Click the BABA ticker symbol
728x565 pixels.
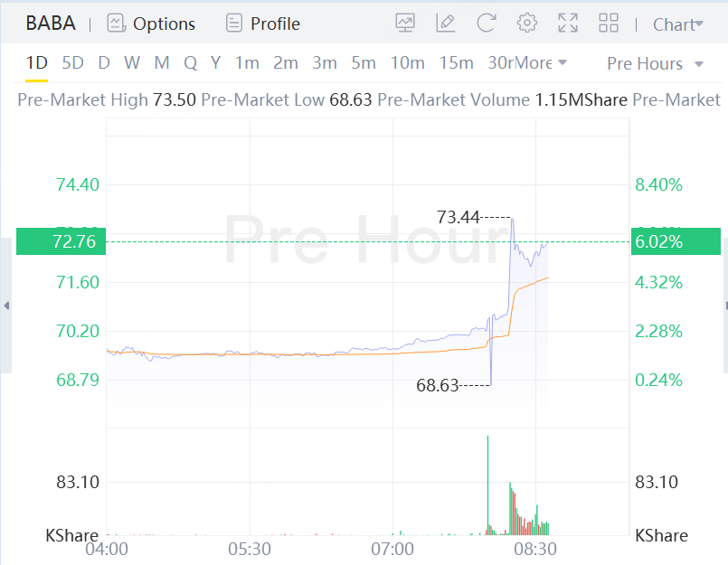[51, 24]
